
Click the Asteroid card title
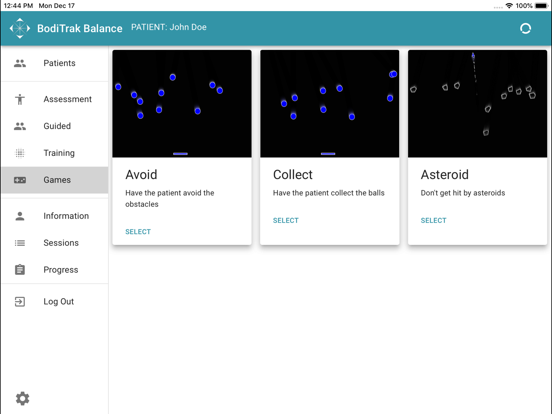coord(445,175)
